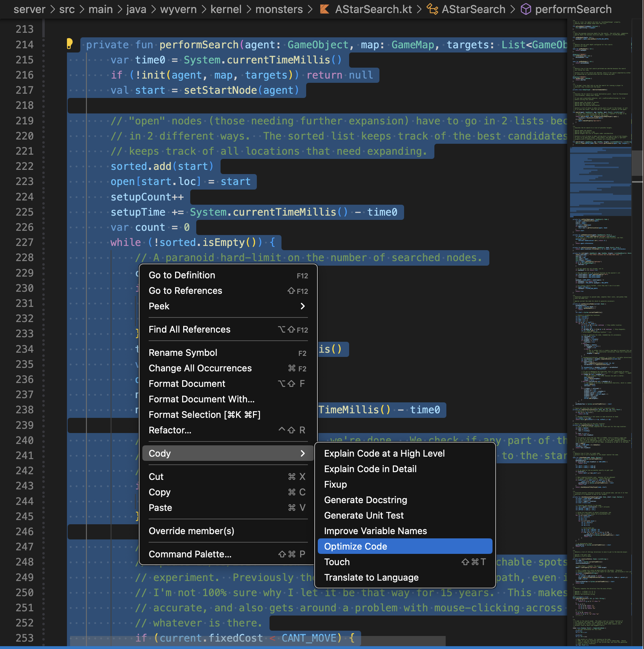The image size is (644, 649).
Task: Choose Find All References
Action: click(228, 329)
